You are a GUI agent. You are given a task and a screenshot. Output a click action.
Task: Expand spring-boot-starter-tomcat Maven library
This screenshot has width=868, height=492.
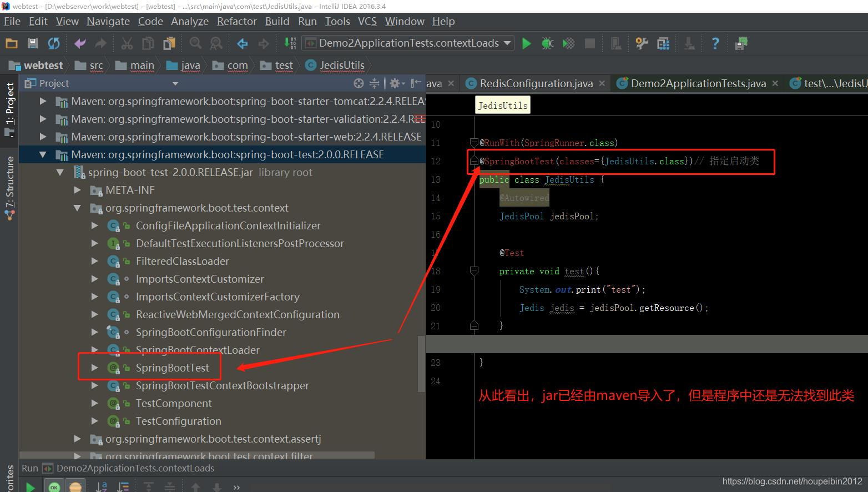tap(43, 101)
